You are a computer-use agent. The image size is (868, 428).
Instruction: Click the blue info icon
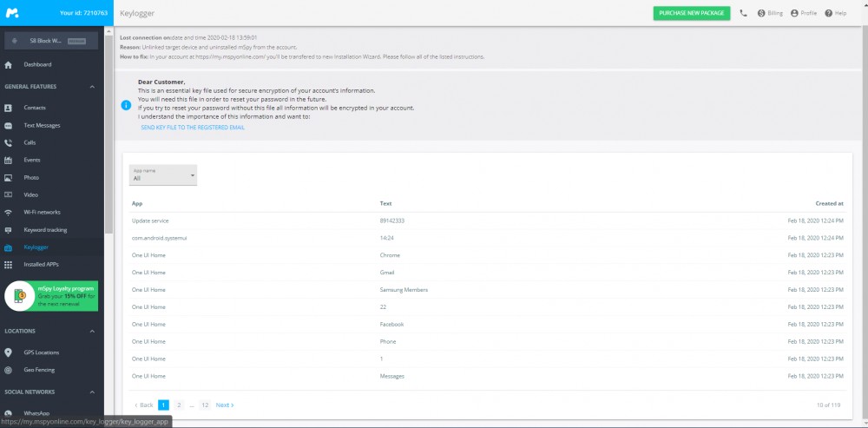click(126, 105)
